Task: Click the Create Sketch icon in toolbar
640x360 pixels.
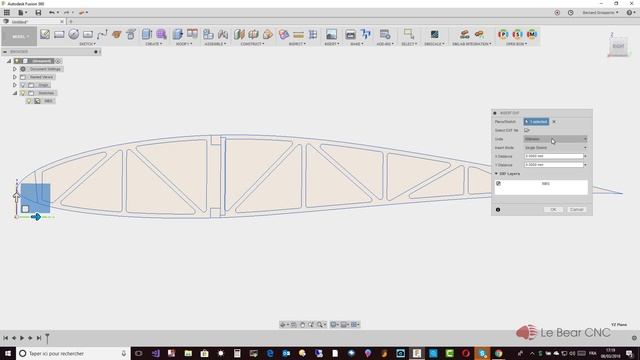Action: click(45, 34)
